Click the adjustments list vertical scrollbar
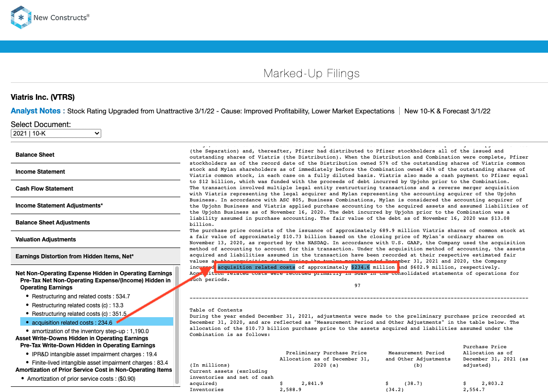The image size is (548, 392). (x=177, y=325)
